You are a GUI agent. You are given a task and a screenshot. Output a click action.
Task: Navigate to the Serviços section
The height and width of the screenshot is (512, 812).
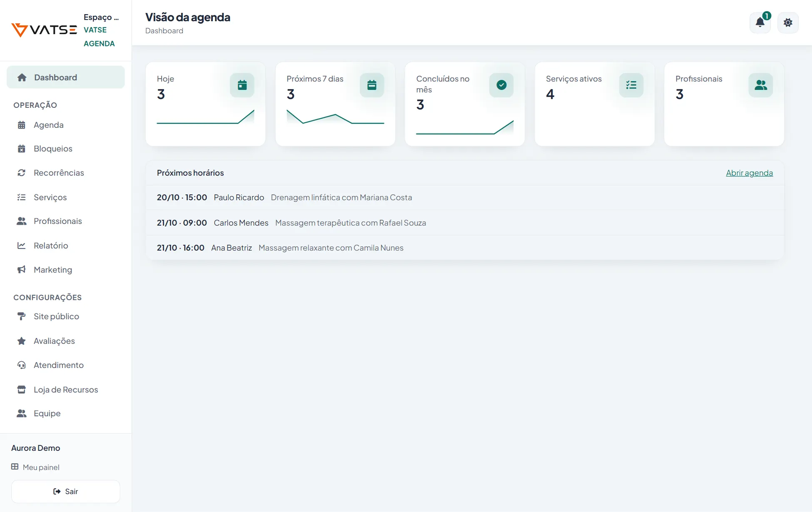click(66, 197)
